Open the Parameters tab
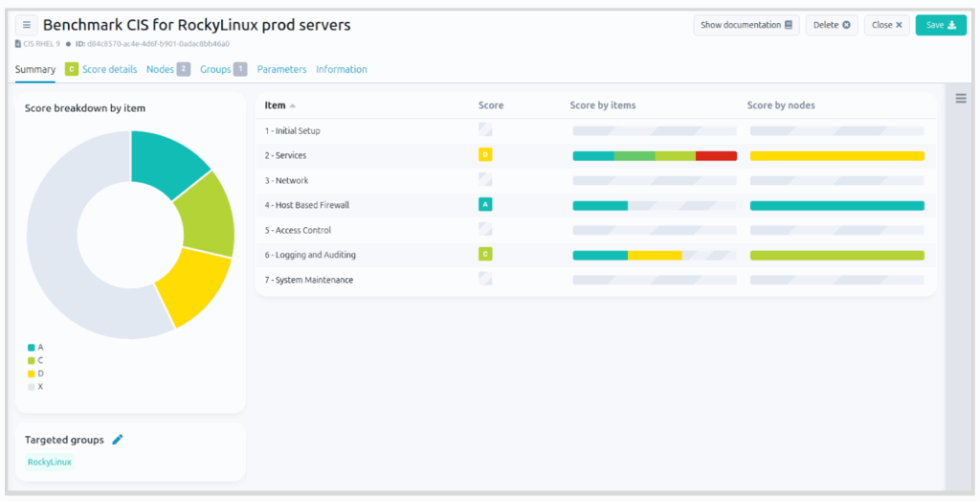This screenshot has height=501, width=980. tap(281, 69)
